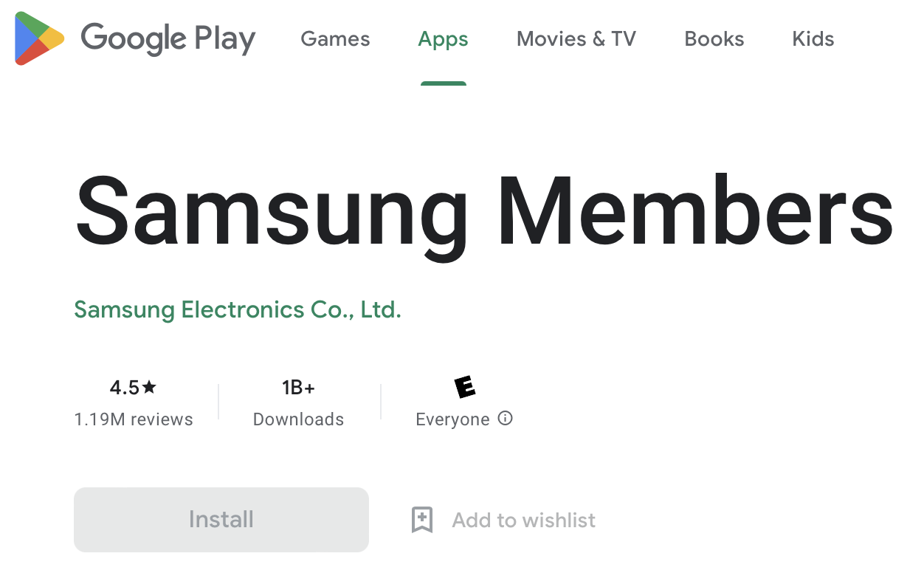Go to the Books tab
The height and width of the screenshot is (573, 924).
[714, 39]
